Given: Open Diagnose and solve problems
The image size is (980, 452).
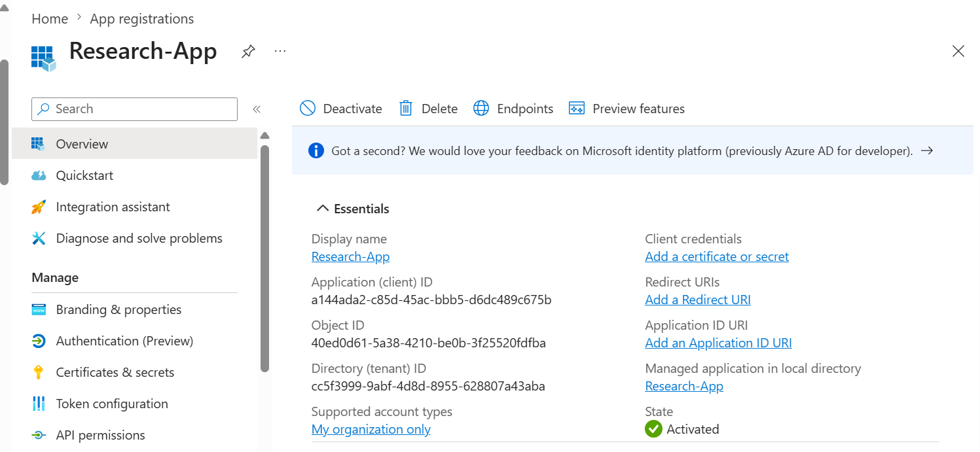Looking at the screenshot, I should pos(134,238).
